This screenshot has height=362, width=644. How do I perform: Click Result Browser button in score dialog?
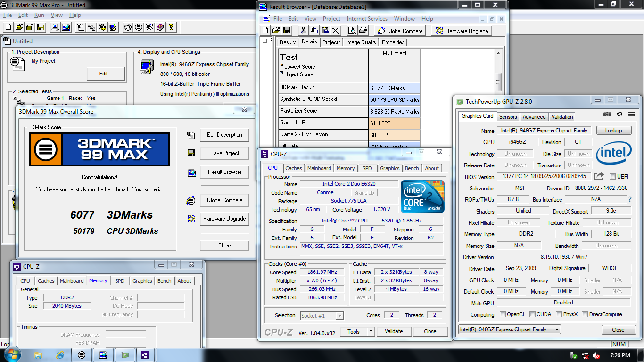224,172
